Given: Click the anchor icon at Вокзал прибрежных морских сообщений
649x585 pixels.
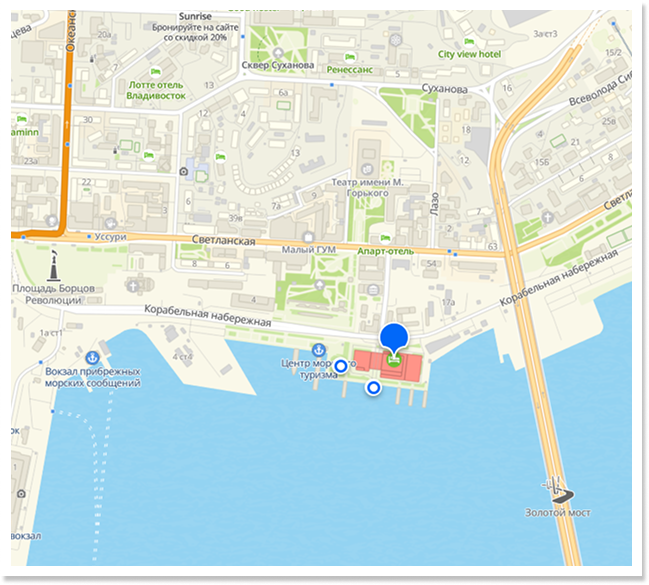Looking at the screenshot, I should [x=91, y=357].
